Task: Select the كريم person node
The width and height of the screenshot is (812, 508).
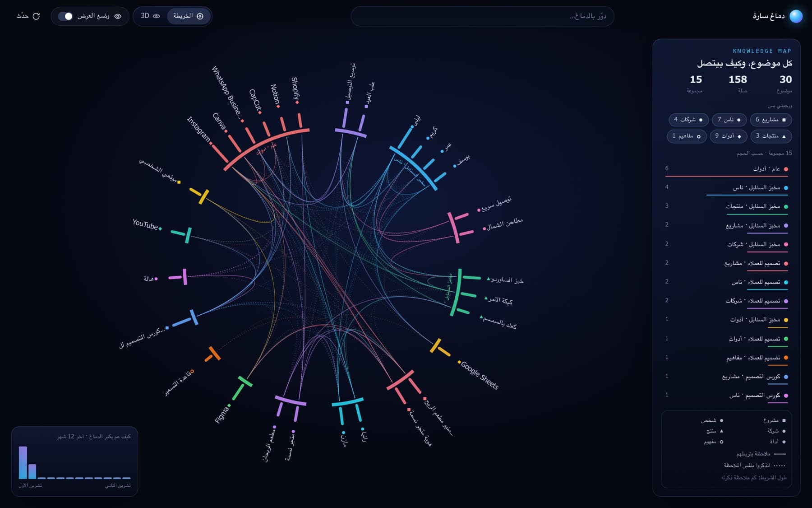Action: [x=432, y=133]
